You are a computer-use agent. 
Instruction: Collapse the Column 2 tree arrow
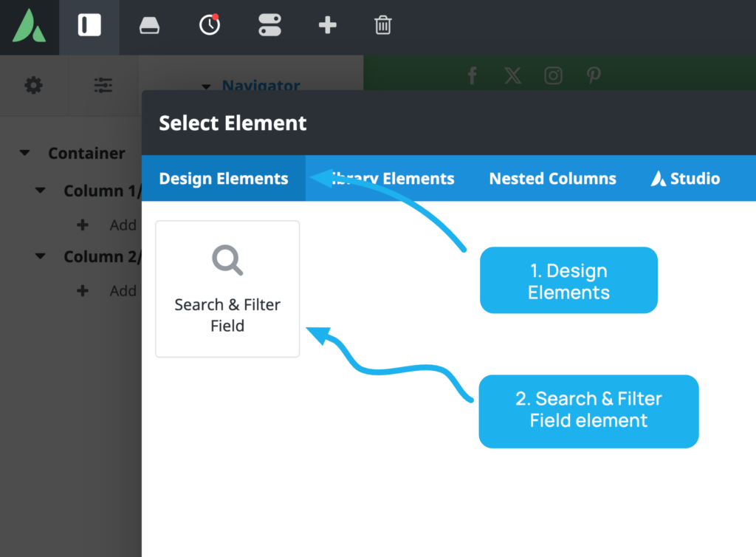[41, 256]
